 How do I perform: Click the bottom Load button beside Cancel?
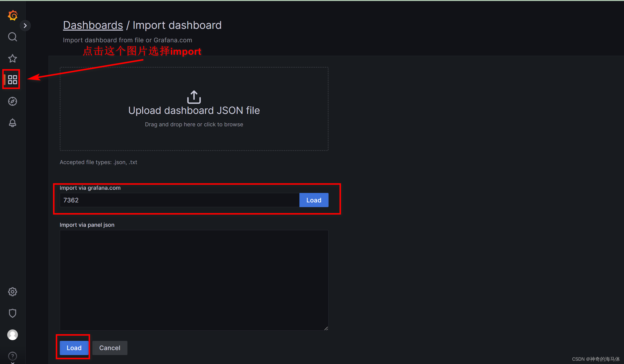coord(74,348)
